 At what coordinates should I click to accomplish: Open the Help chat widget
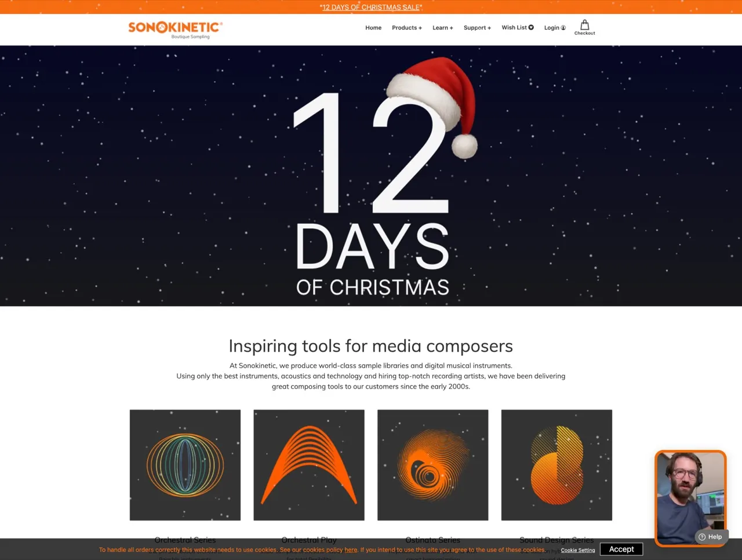coord(711,537)
